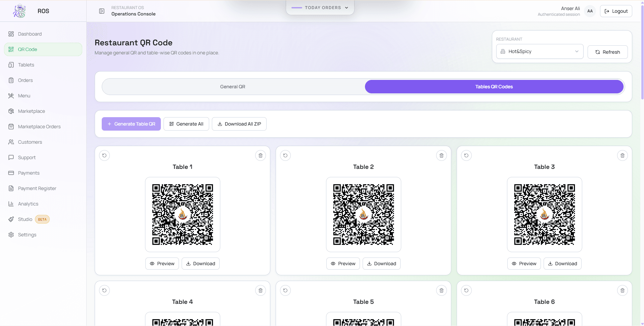Open Marketplace in sidebar

pyautogui.click(x=43, y=111)
